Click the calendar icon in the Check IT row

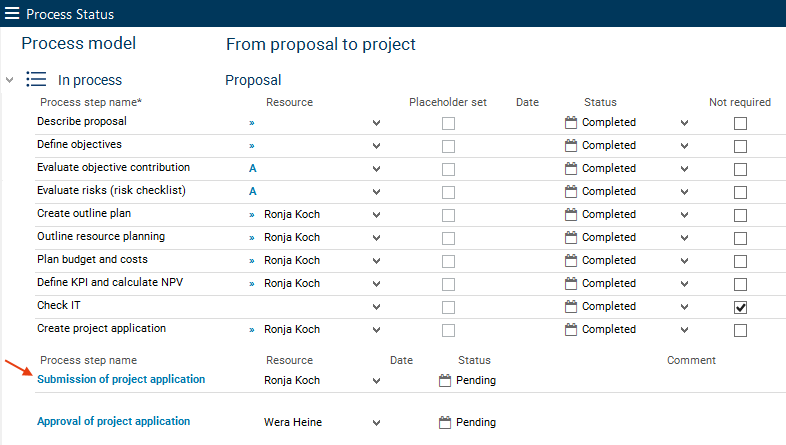tap(571, 306)
